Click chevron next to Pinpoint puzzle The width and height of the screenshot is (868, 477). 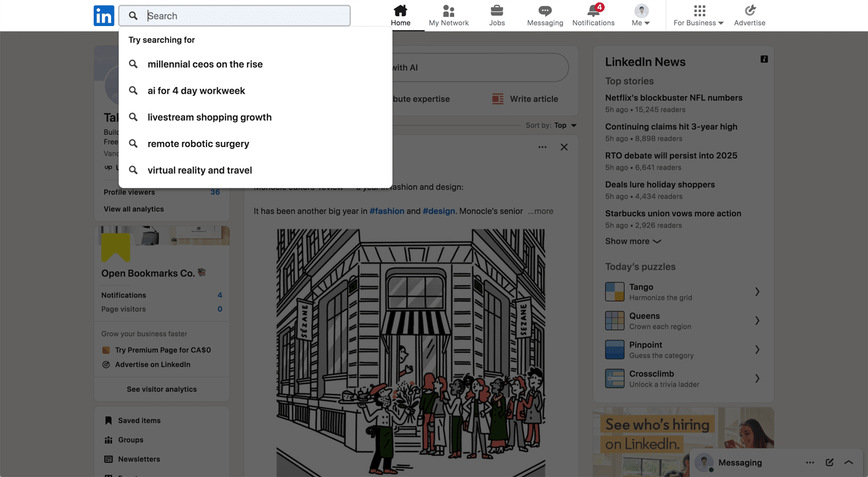pos(757,350)
